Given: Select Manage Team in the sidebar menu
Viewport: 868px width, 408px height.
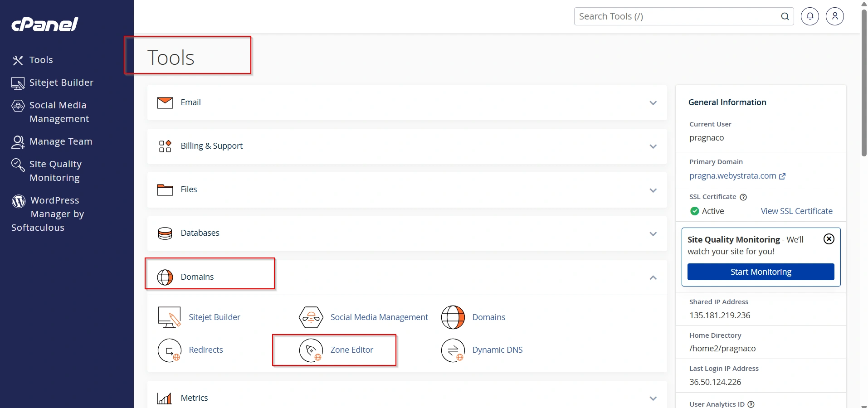Looking at the screenshot, I should [61, 141].
